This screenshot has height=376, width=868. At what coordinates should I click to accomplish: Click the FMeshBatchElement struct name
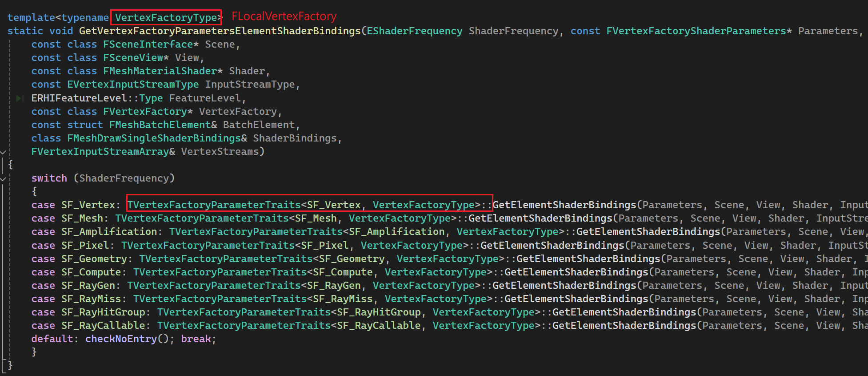160,125
